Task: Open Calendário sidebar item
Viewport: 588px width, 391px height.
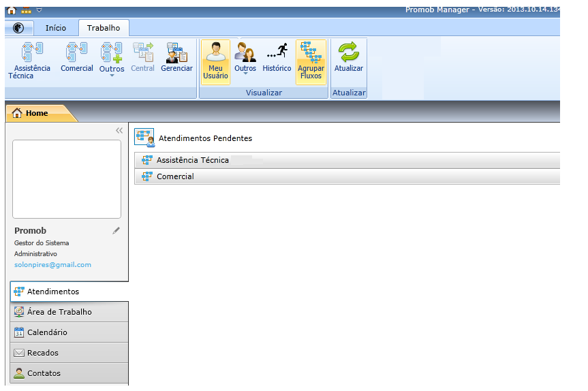Action: click(69, 332)
